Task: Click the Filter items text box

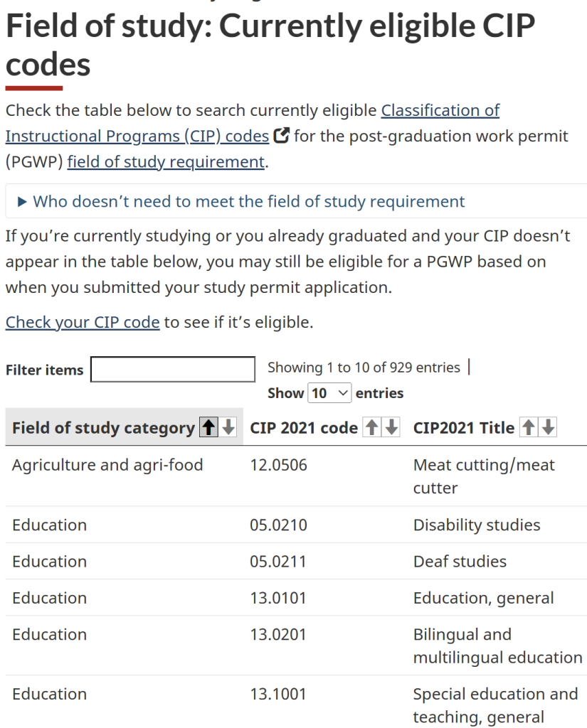Action: (173, 369)
